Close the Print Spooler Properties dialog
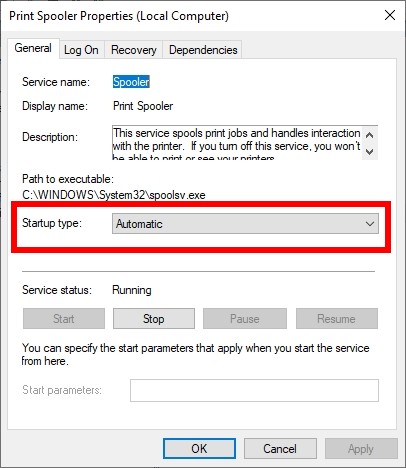The height and width of the screenshot is (468, 406). click(390, 15)
